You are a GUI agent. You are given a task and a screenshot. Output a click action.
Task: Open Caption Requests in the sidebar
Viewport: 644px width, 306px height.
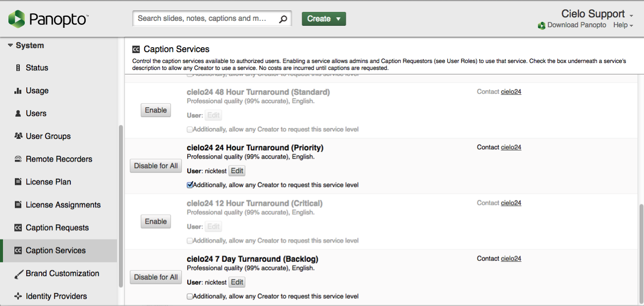[58, 228]
